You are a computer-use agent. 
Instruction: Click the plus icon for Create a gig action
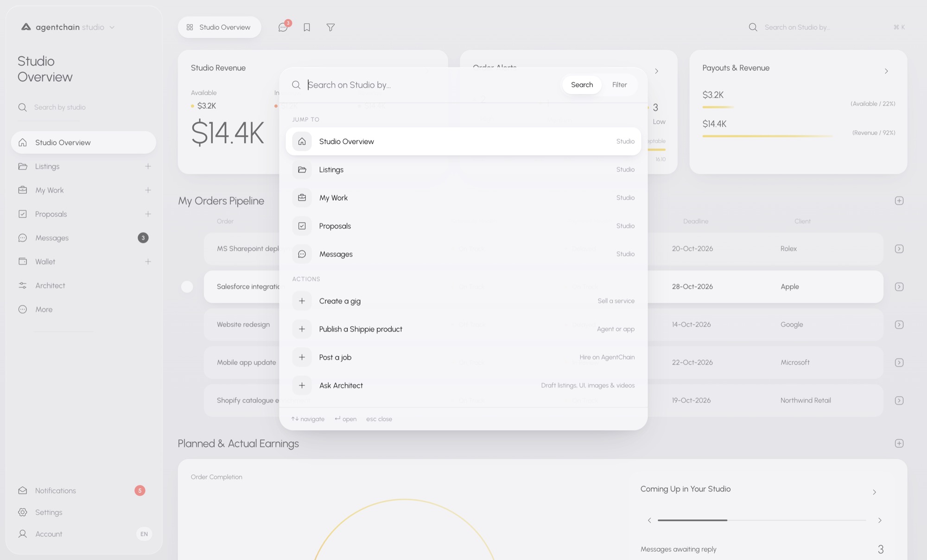(302, 301)
